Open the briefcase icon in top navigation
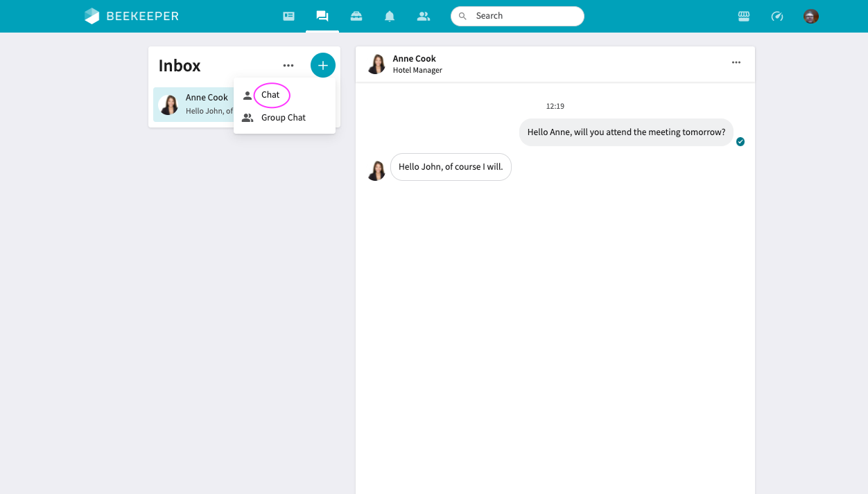The width and height of the screenshot is (868, 494). [356, 16]
